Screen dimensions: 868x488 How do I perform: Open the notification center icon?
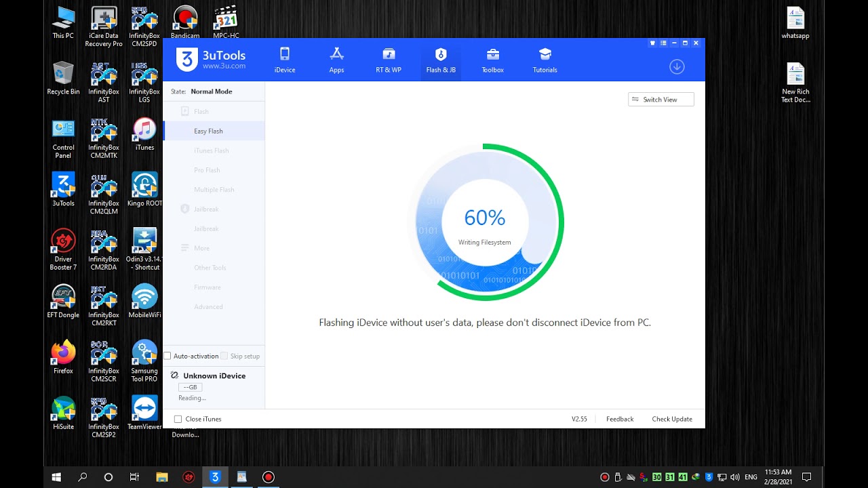(807, 477)
